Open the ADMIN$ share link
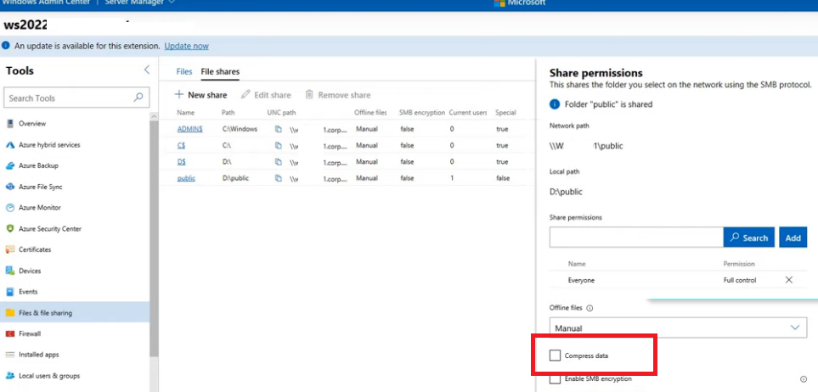818x392 pixels. [x=190, y=129]
